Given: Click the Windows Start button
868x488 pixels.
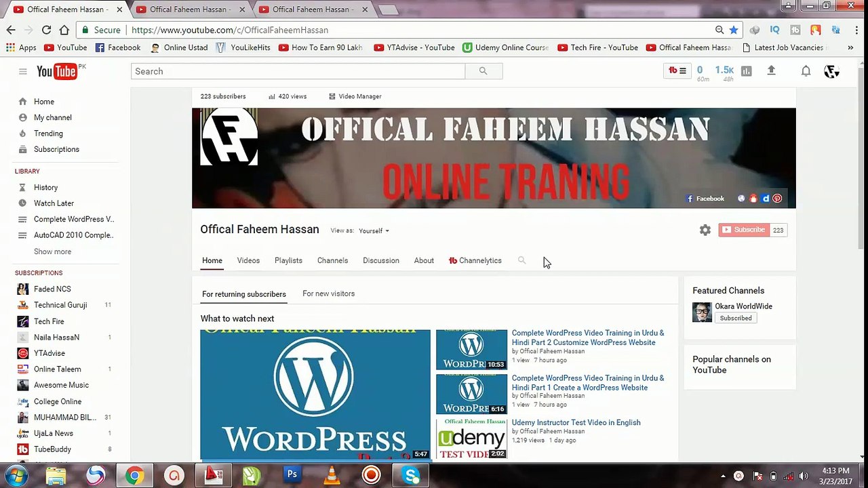Looking at the screenshot, I should click(15, 475).
